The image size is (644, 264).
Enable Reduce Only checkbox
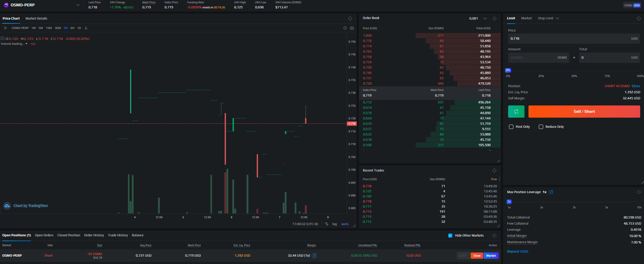[541, 127]
